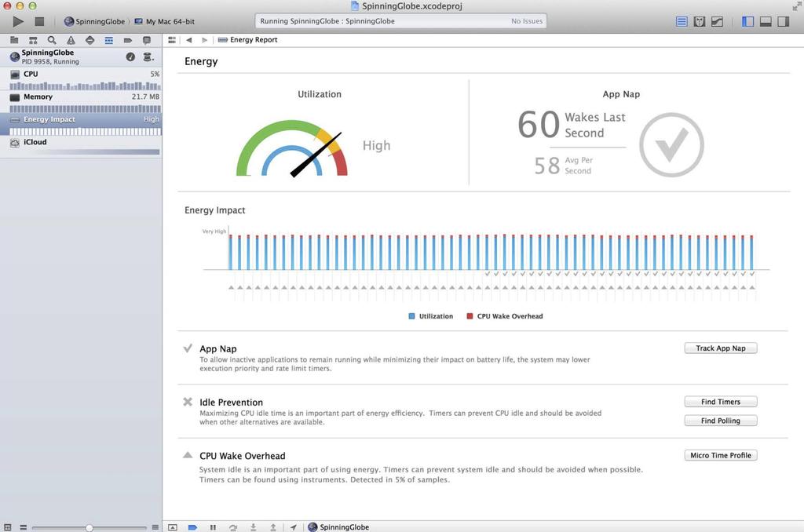
Task: Open the Find navigator magnifier icon
Action: click(x=52, y=40)
